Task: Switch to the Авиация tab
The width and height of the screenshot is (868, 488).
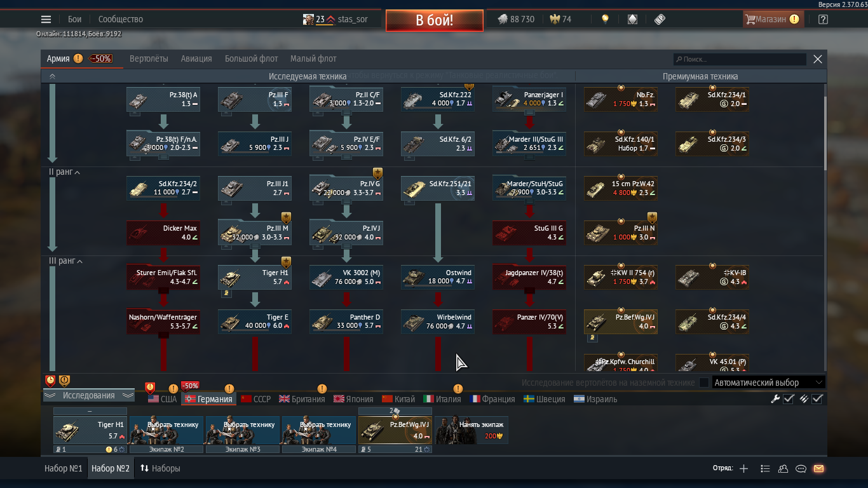Action: pos(196,58)
